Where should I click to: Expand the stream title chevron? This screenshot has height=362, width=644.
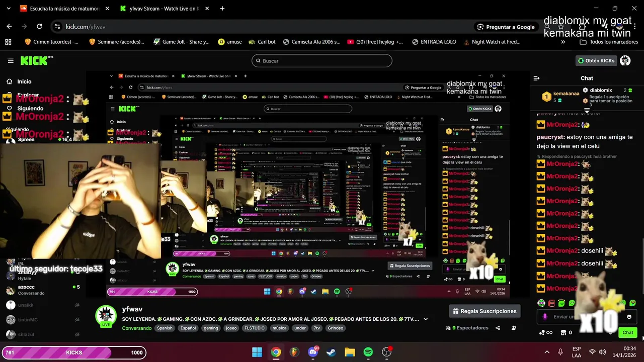tap(426, 319)
